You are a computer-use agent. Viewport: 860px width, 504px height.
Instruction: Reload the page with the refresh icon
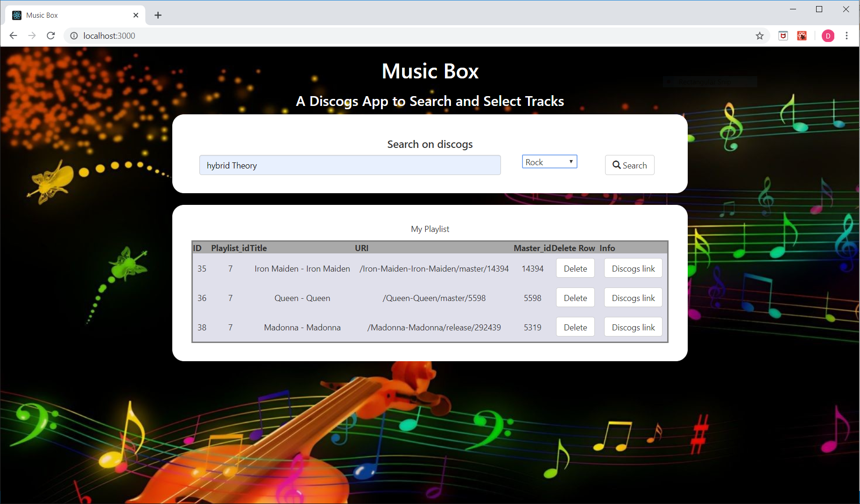click(51, 35)
